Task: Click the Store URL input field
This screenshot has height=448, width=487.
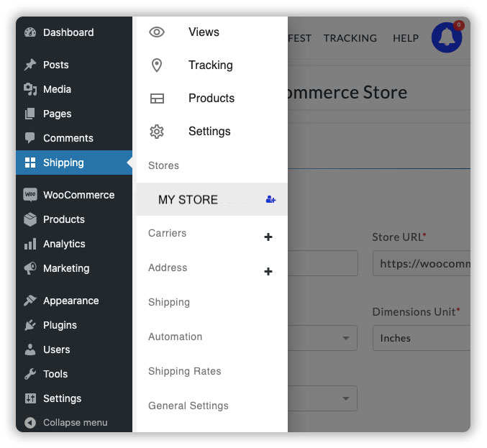Action: 422,263
